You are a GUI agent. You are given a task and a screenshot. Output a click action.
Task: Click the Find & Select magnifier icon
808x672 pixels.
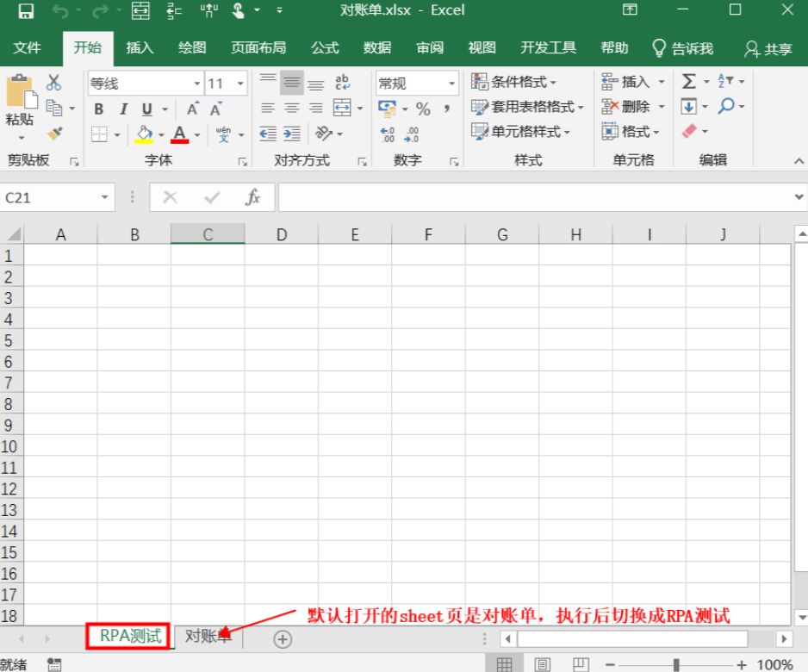726,106
